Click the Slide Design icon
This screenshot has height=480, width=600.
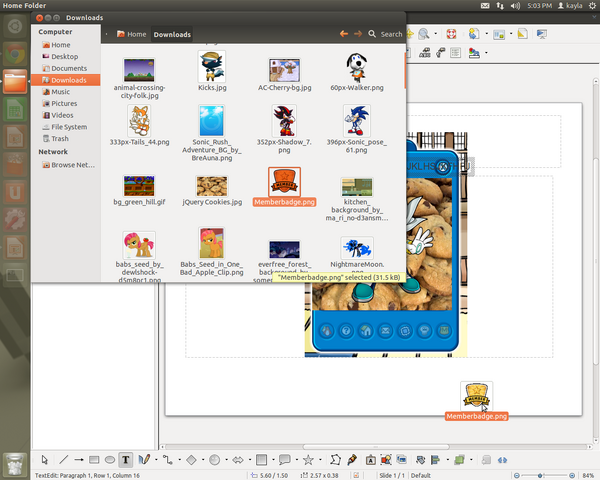523,34
